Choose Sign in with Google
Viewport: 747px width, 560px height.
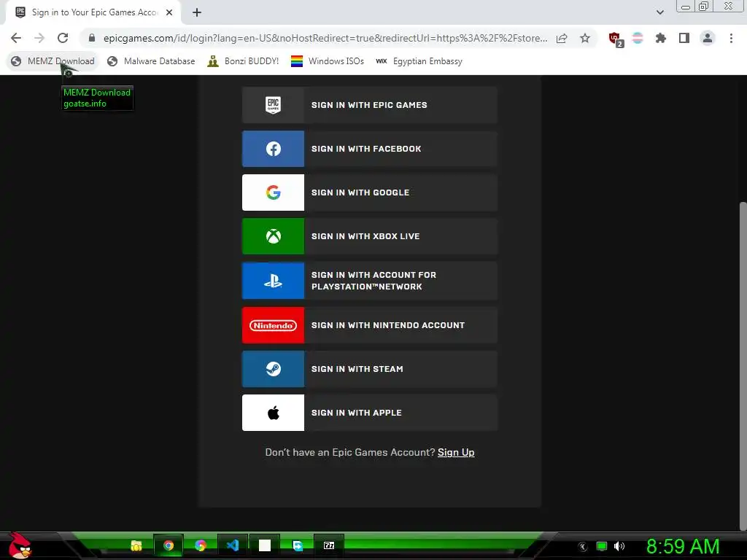coord(370,192)
